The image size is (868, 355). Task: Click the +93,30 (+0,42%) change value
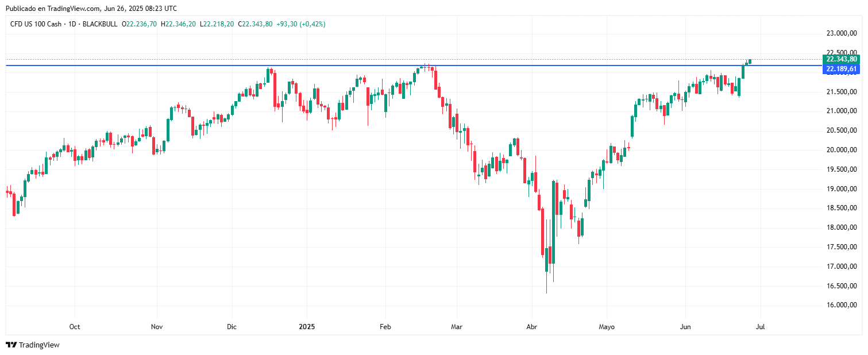pos(301,24)
